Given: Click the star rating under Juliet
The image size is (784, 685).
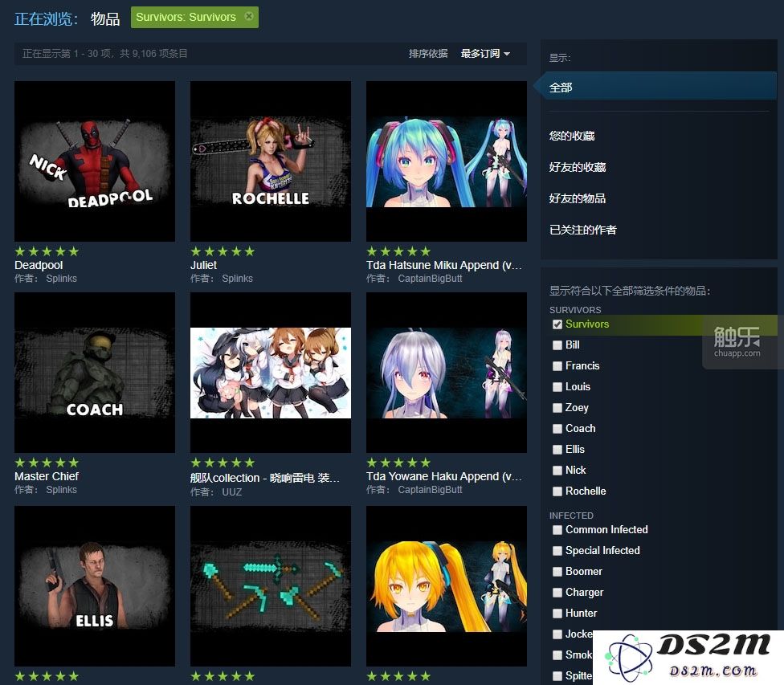Looking at the screenshot, I should 223,251.
